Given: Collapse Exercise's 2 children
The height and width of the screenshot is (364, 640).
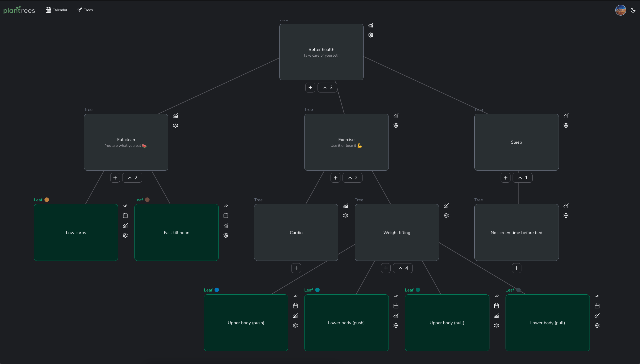Looking at the screenshot, I should [352, 178].
